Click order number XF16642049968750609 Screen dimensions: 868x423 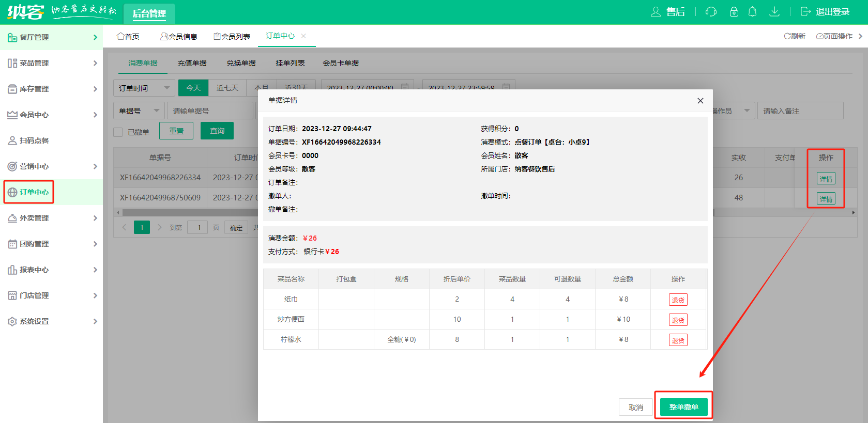160,197
